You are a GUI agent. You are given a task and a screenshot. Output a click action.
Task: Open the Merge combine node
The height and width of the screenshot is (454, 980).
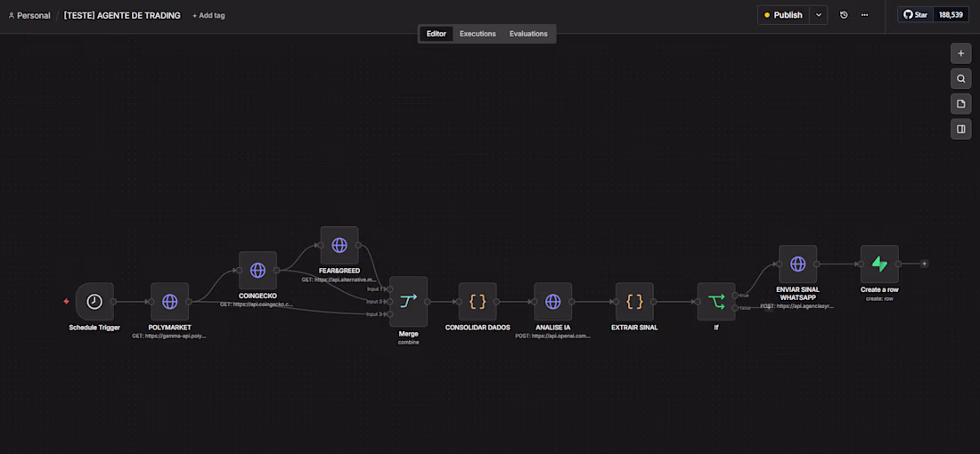(x=408, y=301)
